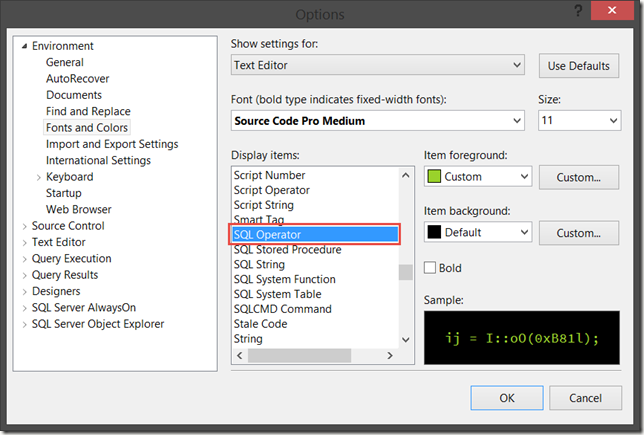Select Query Execution in the tree
Image resolution: width=644 pixels, height=435 pixels.
tap(71, 259)
